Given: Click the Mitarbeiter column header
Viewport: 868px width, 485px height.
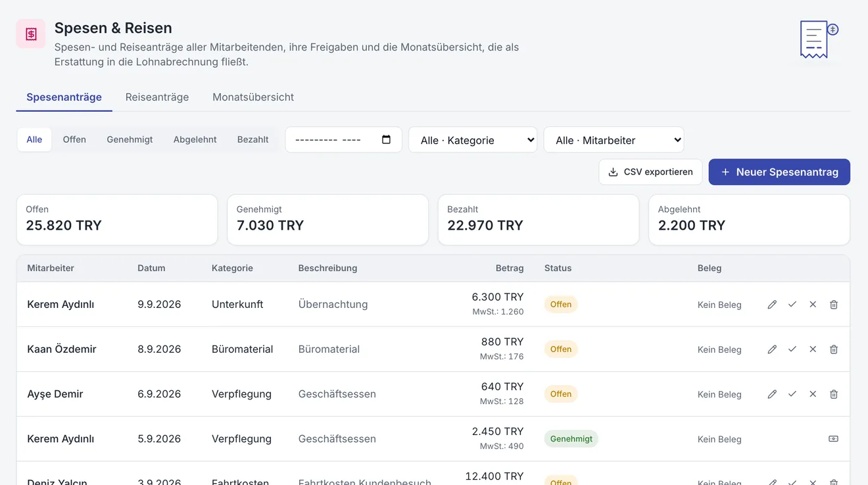Looking at the screenshot, I should (x=51, y=268).
